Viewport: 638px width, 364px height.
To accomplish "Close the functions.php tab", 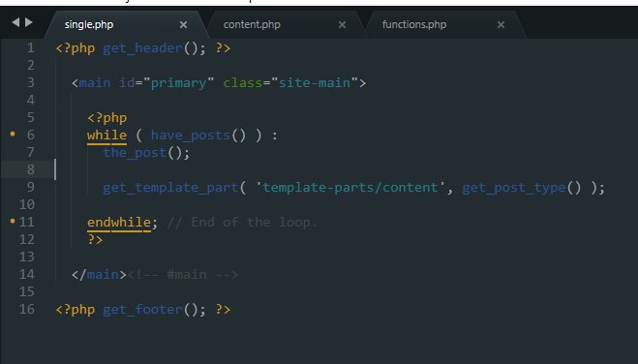I will coord(501,25).
